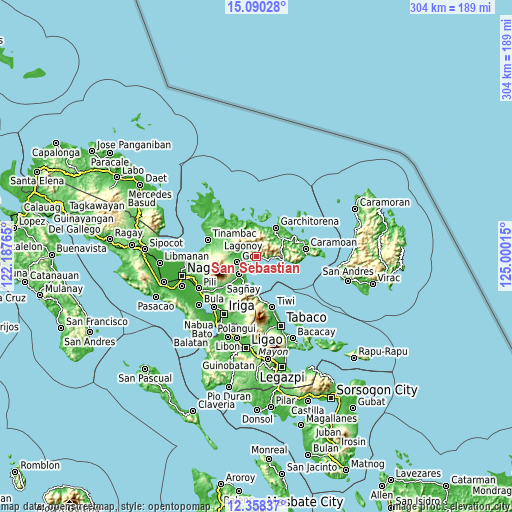
Task: Click the Virac circle town marker
Action: 373,284
